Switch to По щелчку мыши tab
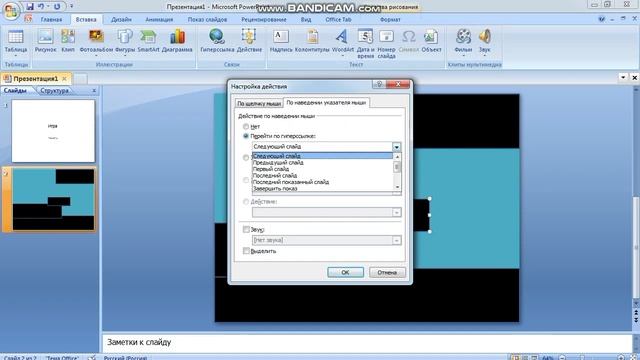This screenshot has height=360, width=640. (x=259, y=104)
